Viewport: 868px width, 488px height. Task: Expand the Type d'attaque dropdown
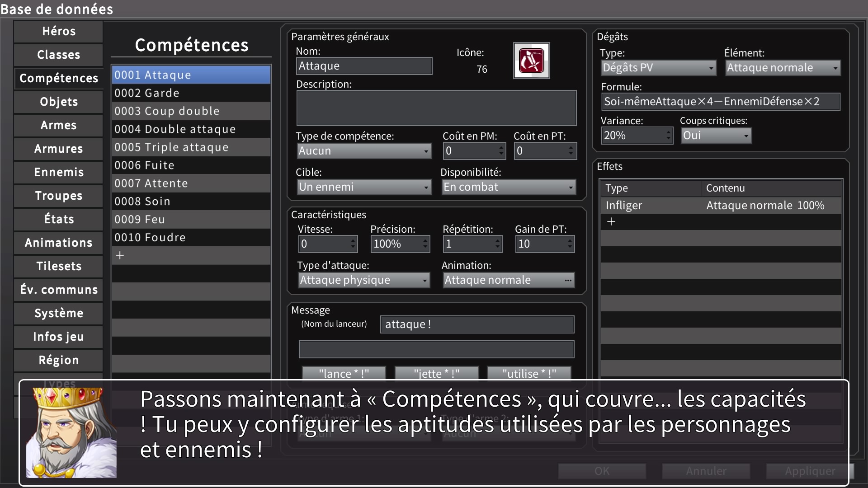364,280
